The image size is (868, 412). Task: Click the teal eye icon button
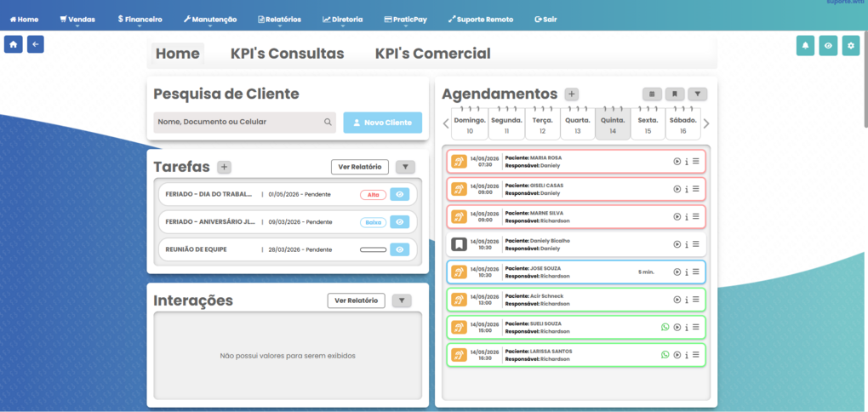pyautogui.click(x=828, y=46)
